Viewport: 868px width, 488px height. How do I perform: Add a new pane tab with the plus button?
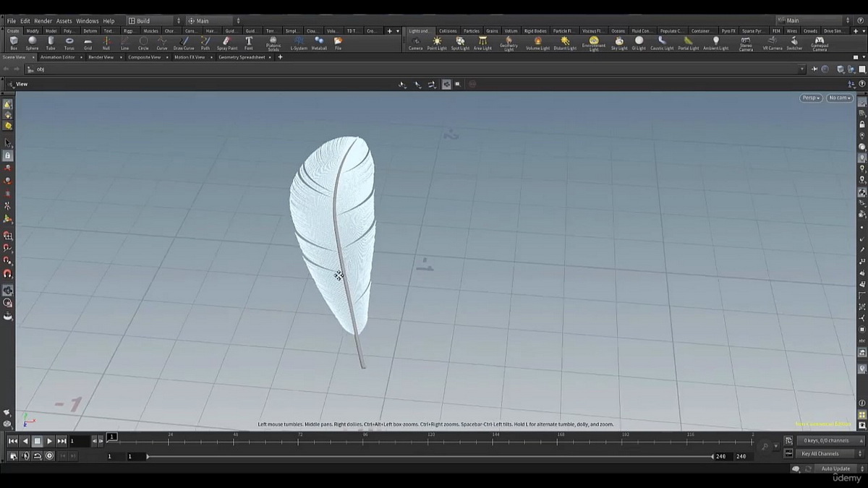(280, 57)
